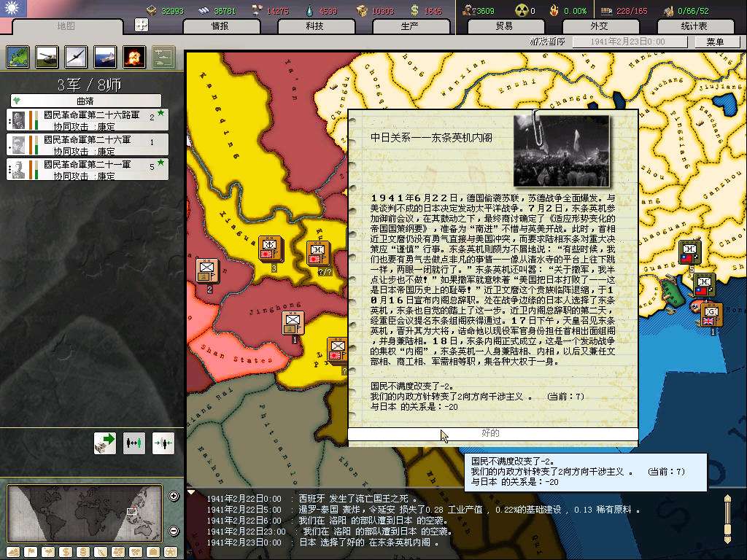Click leader portrait of 第二十六路軍
The height and width of the screenshot is (560, 747).
[x=18, y=120]
